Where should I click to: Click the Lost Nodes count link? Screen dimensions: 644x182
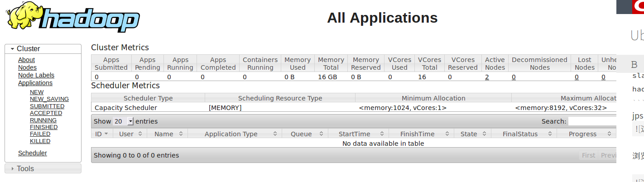577,77
